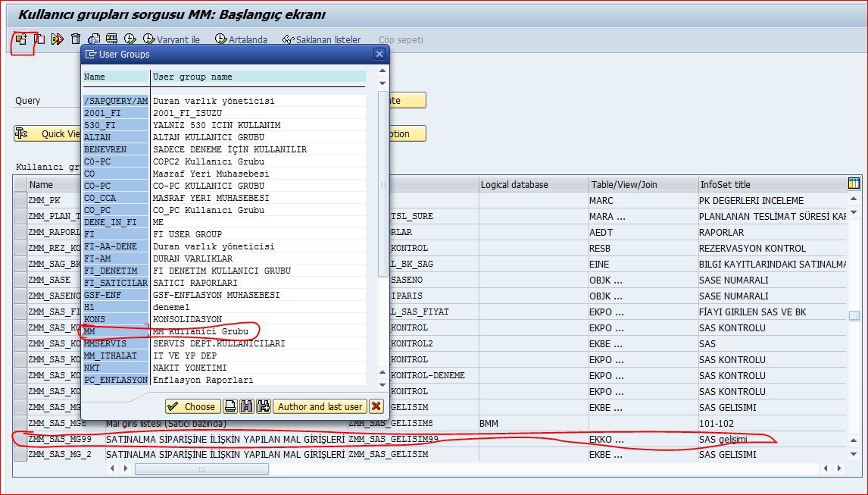
Task: Select row selector for ZMM_SAS_MG99 query
Action: 20,439
